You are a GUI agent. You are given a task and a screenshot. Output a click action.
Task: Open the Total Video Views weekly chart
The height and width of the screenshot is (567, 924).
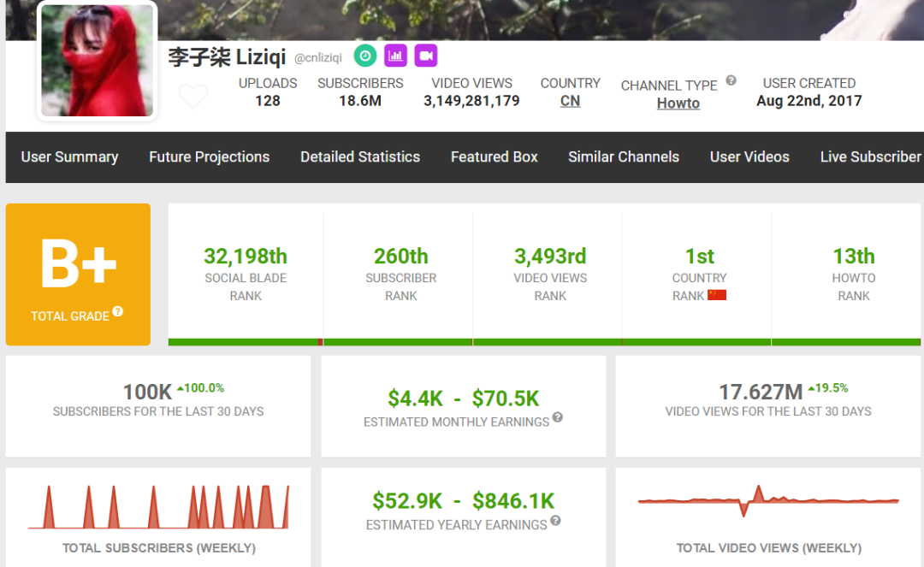pos(768,501)
